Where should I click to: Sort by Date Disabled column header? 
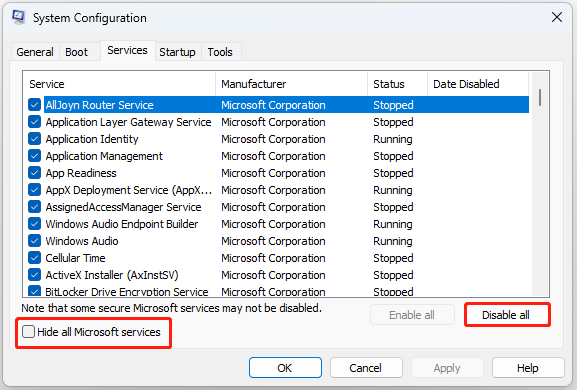pyautogui.click(x=478, y=84)
